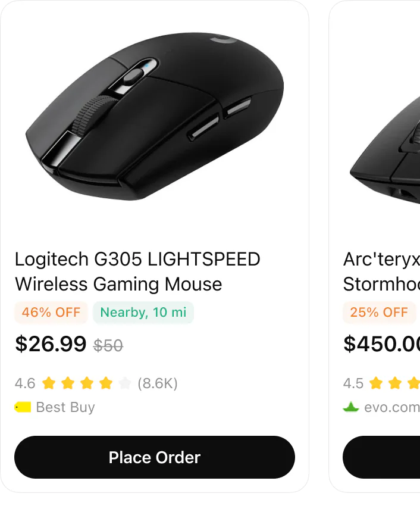The image size is (420, 512).
Task: Click the first yellow star in G305 rating
Action: (48, 383)
